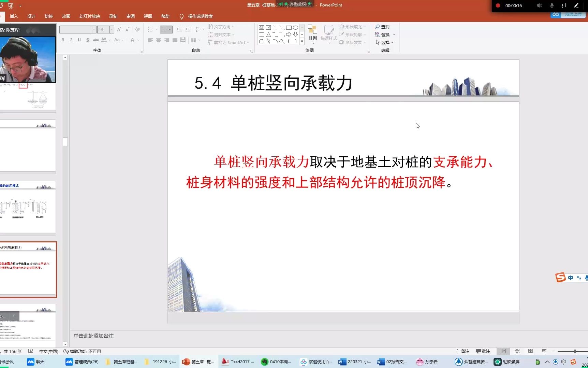The image size is (588, 368).
Task: Open 形状填充 shape fill dropdown
Action: click(352, 27)
